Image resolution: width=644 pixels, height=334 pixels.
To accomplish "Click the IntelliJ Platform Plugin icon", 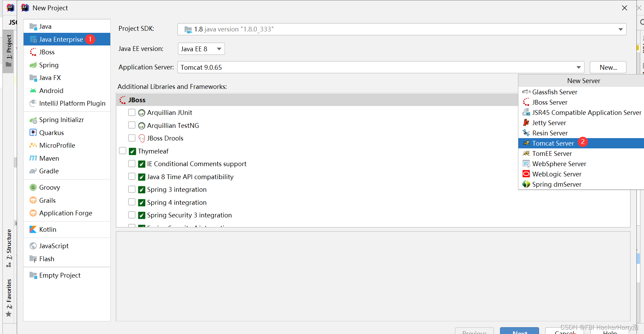I will coord(33,103).
